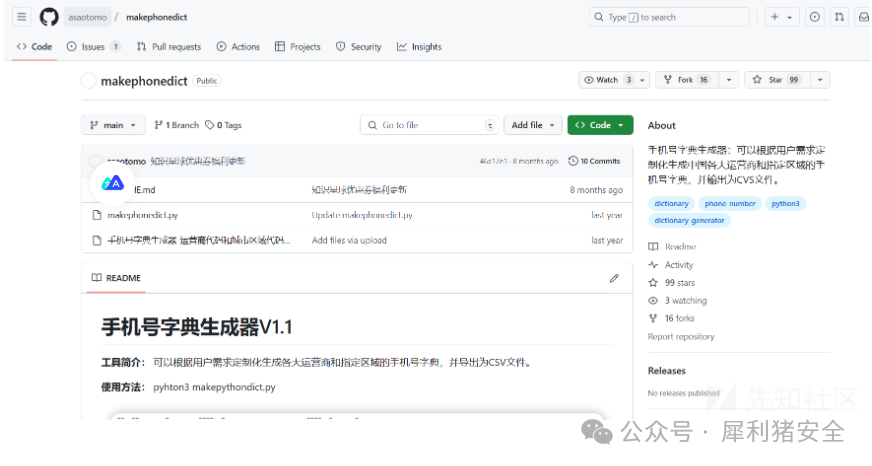The width and height of the screenshot is (872, 466).
Task: View the 0 Tags link
Action: (224, 125)
